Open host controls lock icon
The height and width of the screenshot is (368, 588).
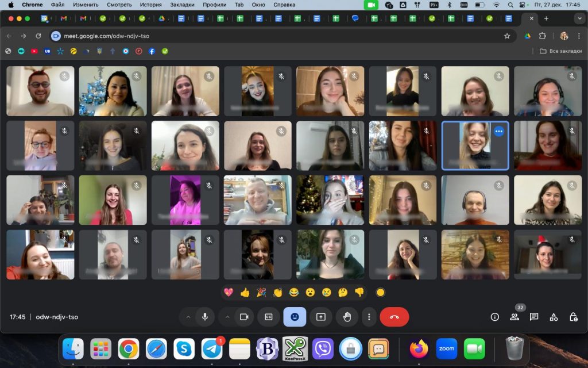coord(573,317)
